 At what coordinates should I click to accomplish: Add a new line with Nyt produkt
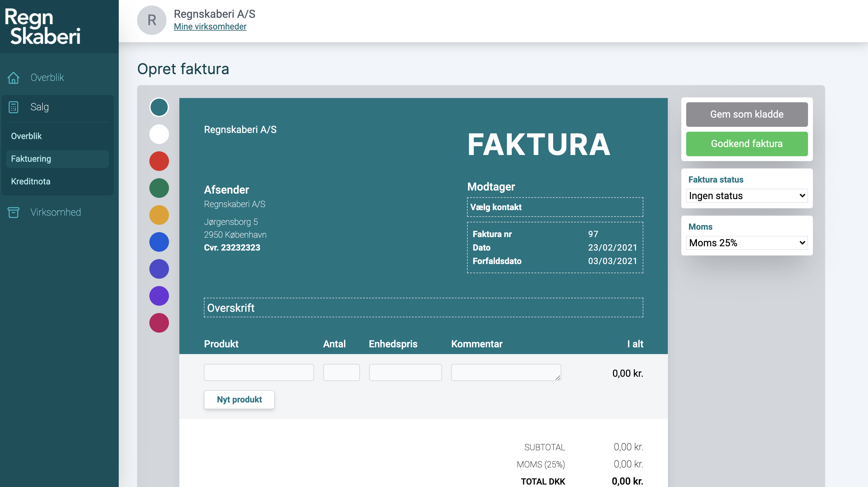239,400
